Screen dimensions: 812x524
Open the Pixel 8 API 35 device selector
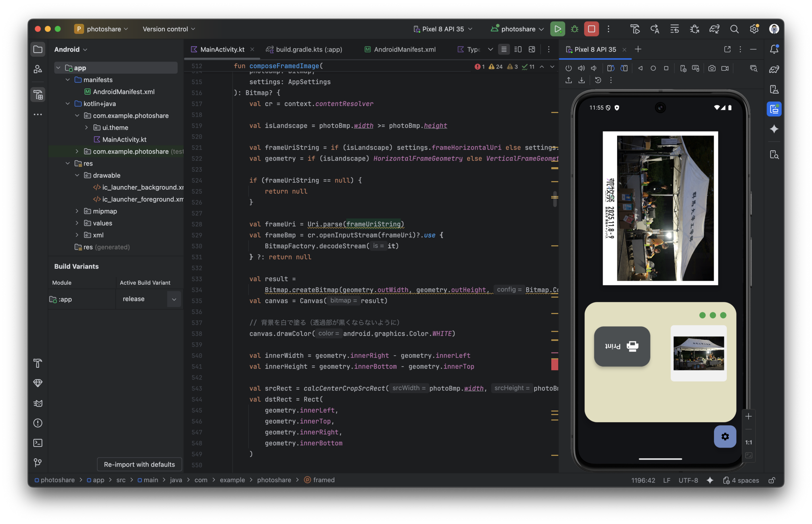pyautogui.click(x=443, y=29)
